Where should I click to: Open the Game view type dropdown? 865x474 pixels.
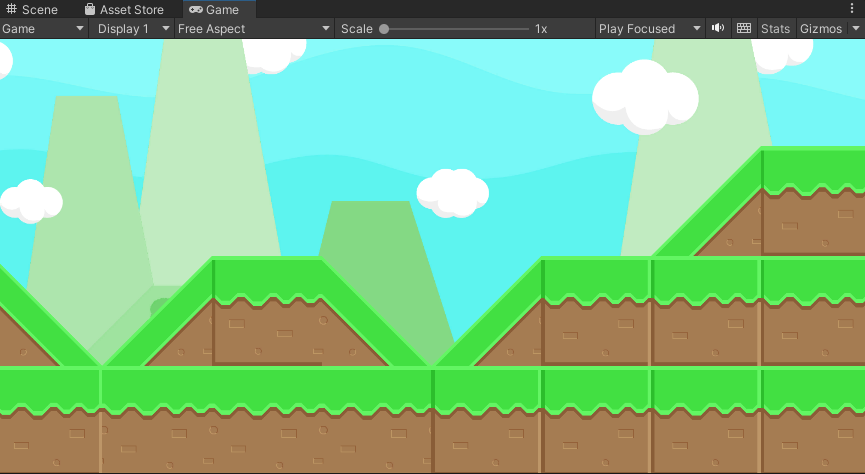coord(43,29)
